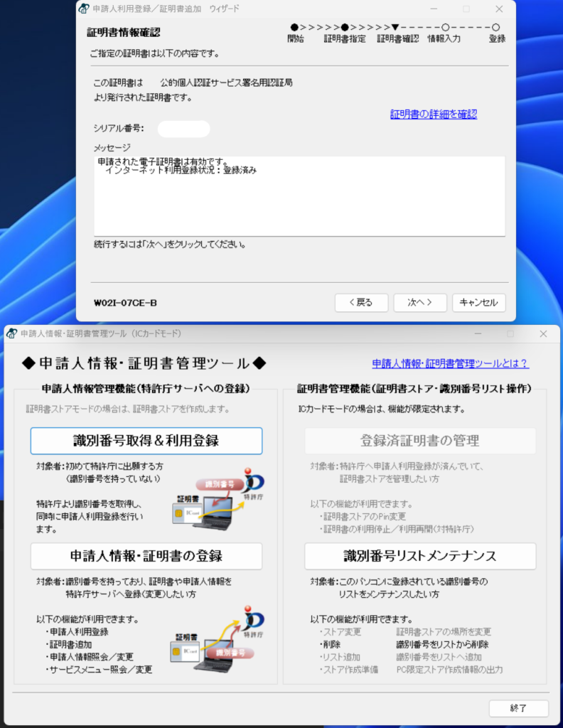
Task: Cancel the wizard with キャンセル
Action: point(478,302)
